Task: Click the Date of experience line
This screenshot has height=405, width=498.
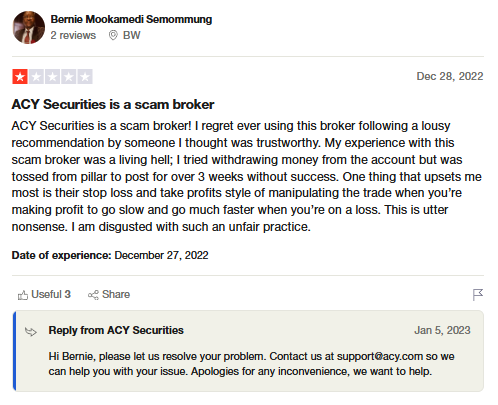Action: click(110, 255)
